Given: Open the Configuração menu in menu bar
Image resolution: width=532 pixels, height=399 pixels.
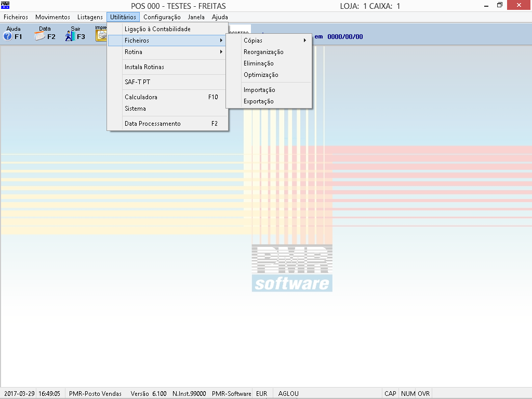Looking at the screenshot, I should tap(162, 17).
